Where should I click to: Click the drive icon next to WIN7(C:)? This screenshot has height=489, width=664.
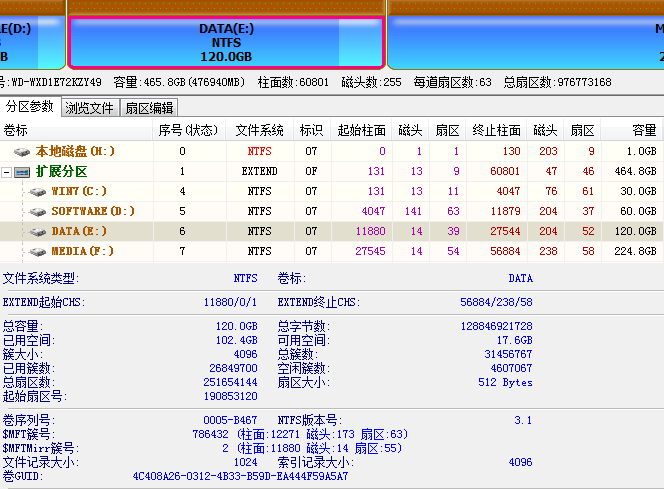point(38,191)
